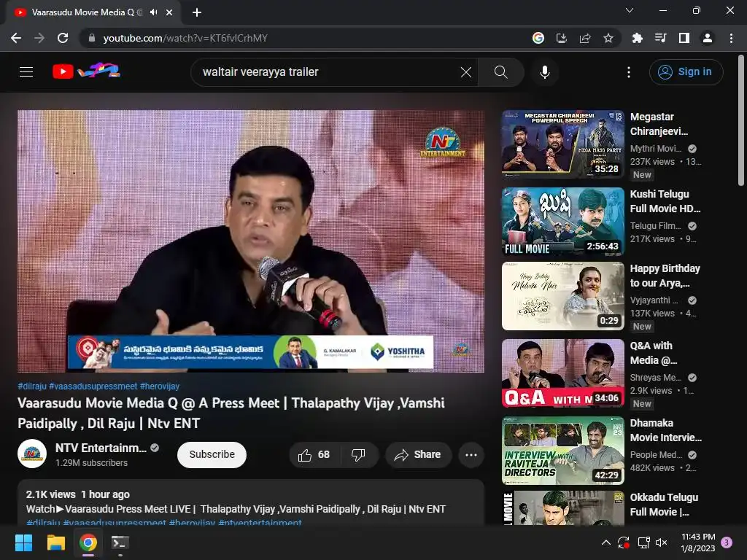Share this page from address bar
The height and width of the screenshot is (560, 747).
click(585, 38)
